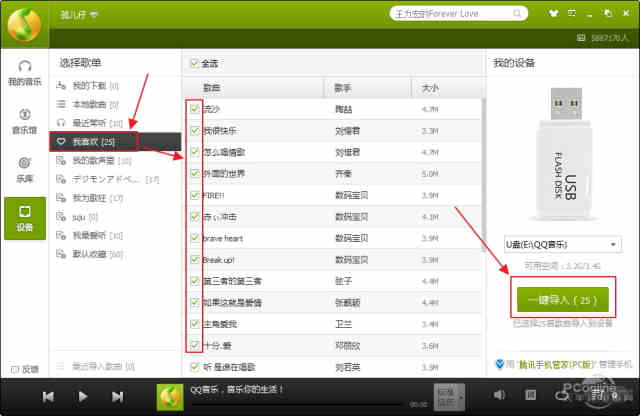Uncheck the FIRE!! song checkbox

(195, 195)
